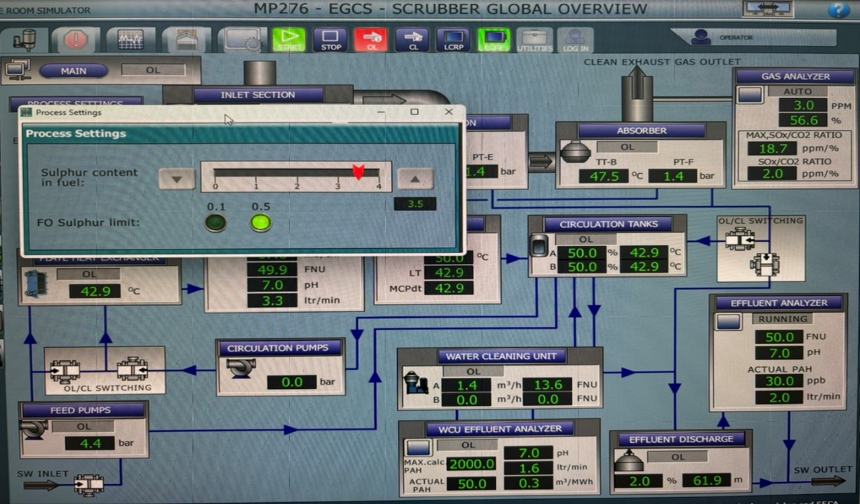
Task: Click the red alarm icon in toolbar
Action: 76,40
